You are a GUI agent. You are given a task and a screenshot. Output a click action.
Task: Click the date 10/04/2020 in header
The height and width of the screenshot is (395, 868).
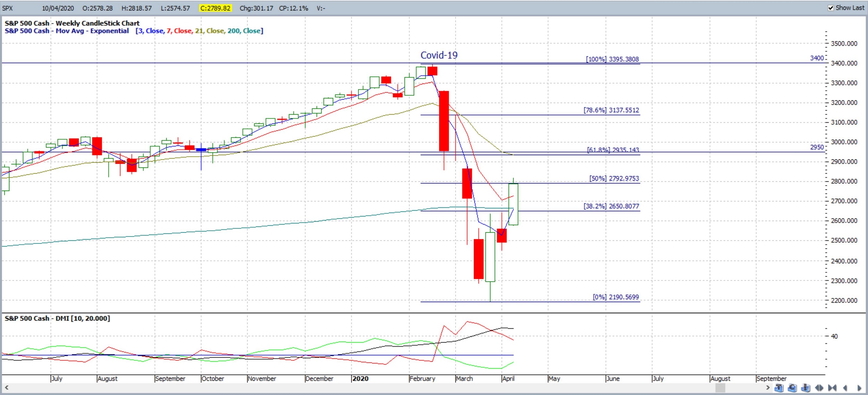click(x=58, y=8)
